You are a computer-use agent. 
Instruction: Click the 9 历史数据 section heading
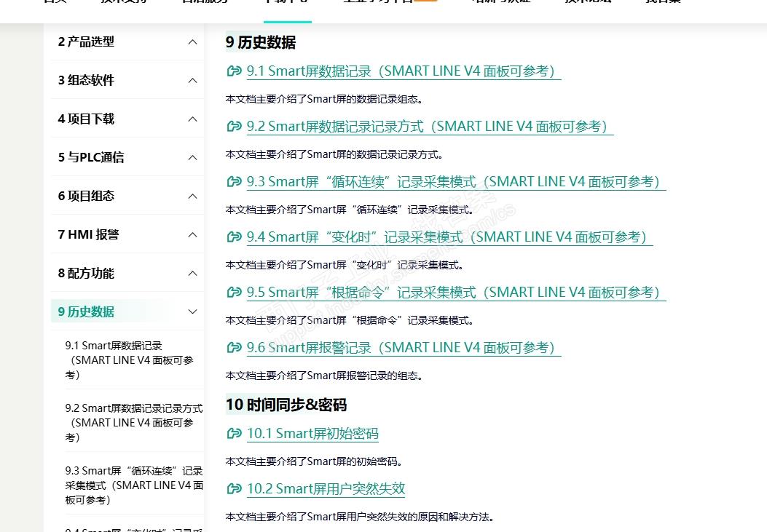coord(261,42)
